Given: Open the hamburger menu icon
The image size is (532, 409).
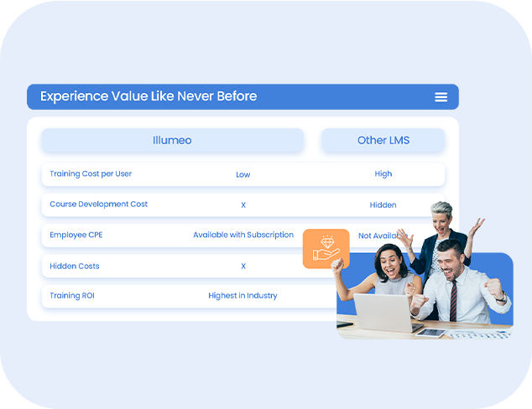Looking at the screenshot, I should (441, 97).
